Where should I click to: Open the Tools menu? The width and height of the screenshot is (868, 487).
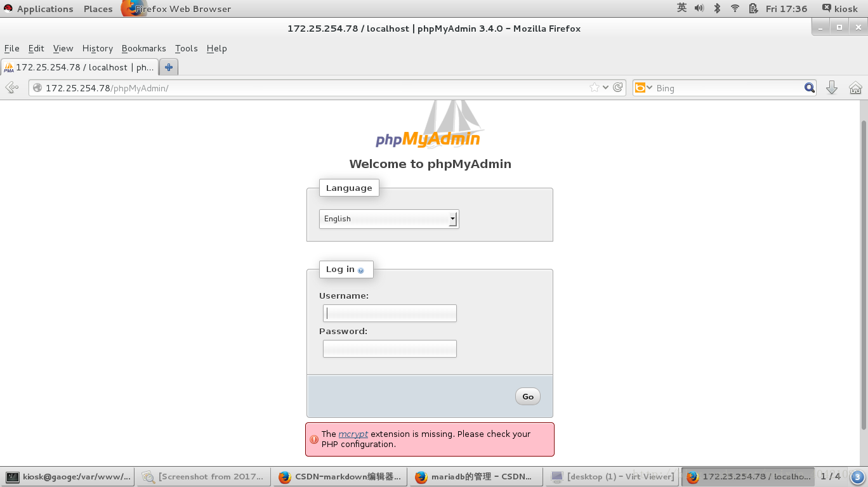point(187,48)
